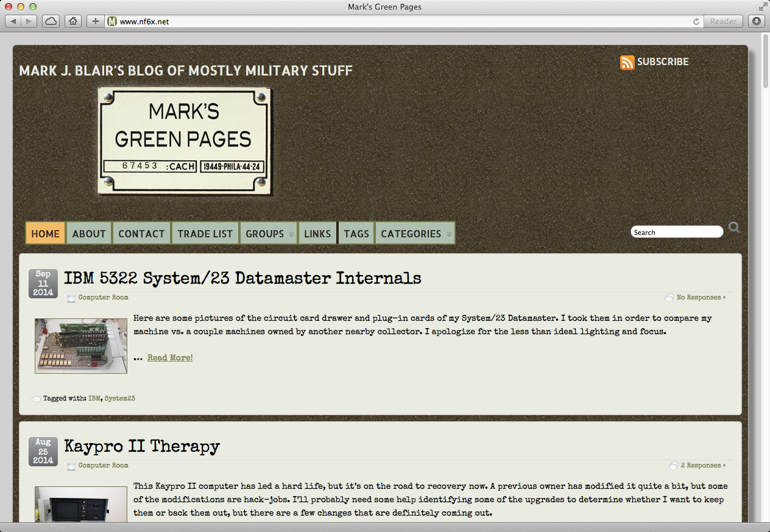This screenshot has height=532, width=770.
Task: Open iCloud Tabs cloud icon
Action: (51, 21)
